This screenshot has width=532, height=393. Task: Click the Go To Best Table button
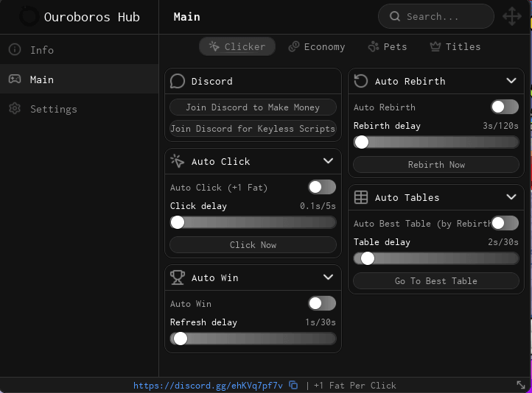click(x=436, y=281)
